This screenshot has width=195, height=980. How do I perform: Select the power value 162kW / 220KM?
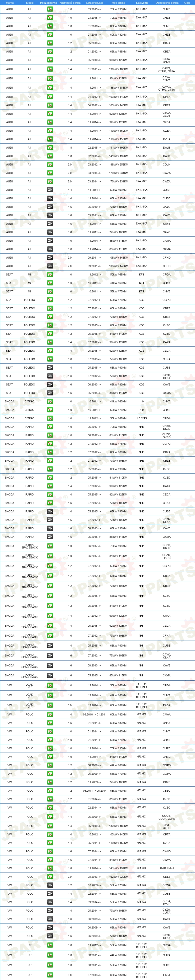pos(118,877)
